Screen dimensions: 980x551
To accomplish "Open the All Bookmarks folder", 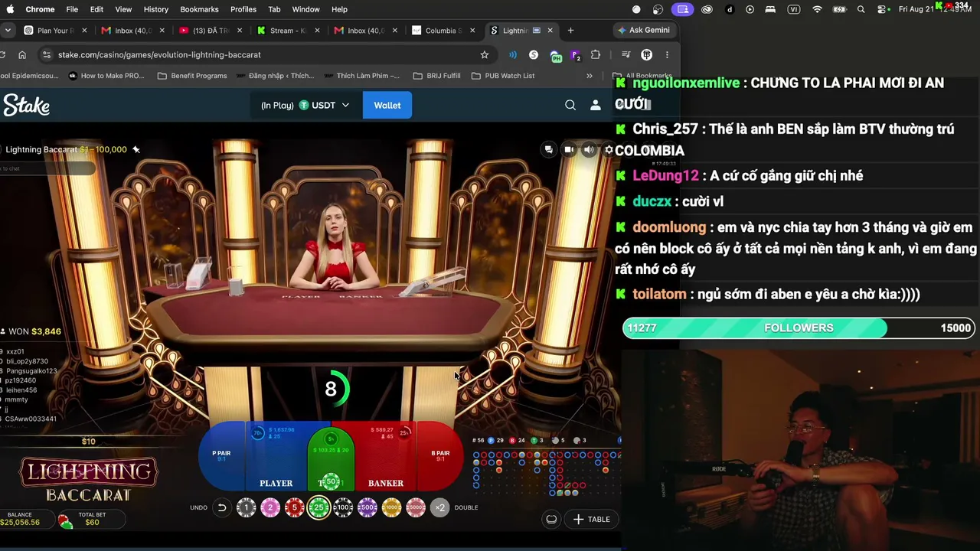I will coord(643,76).
